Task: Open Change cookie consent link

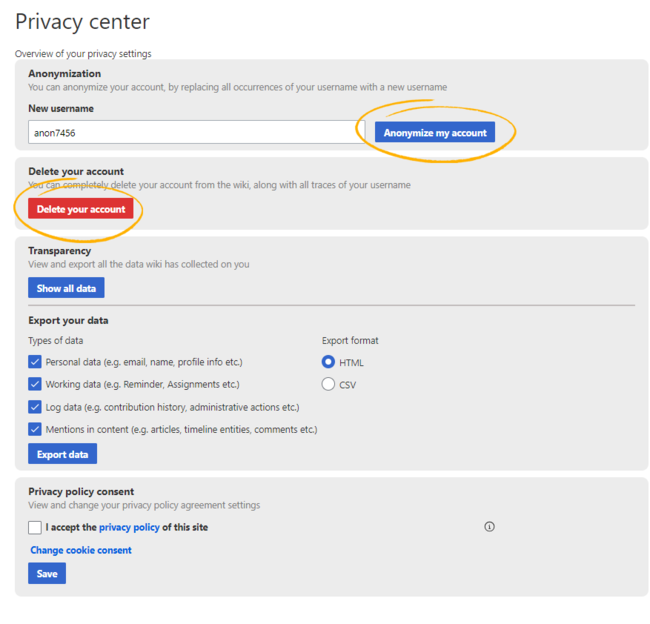Action: click(x=81, y=550)
